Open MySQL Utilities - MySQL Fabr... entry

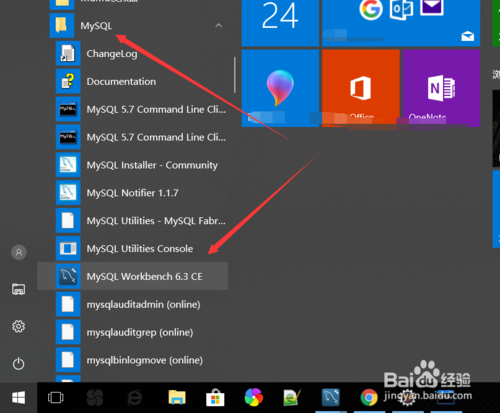coord(156,221)
